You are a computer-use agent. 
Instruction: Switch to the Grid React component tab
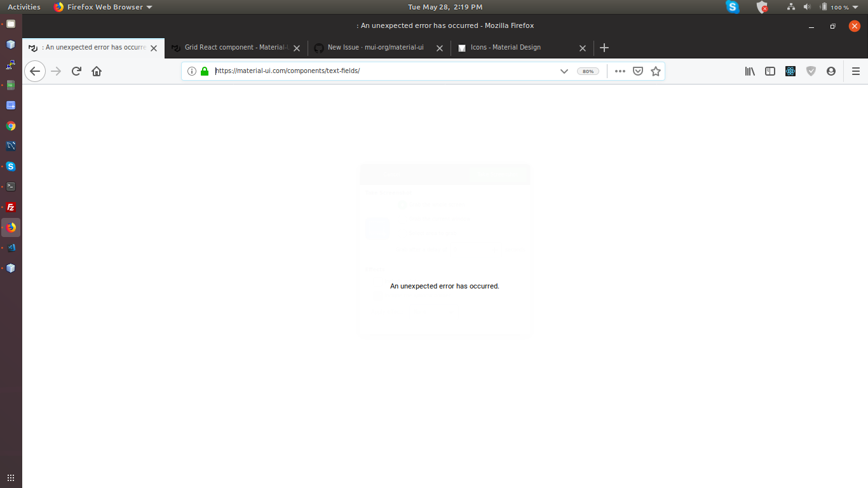pos(235,47)
